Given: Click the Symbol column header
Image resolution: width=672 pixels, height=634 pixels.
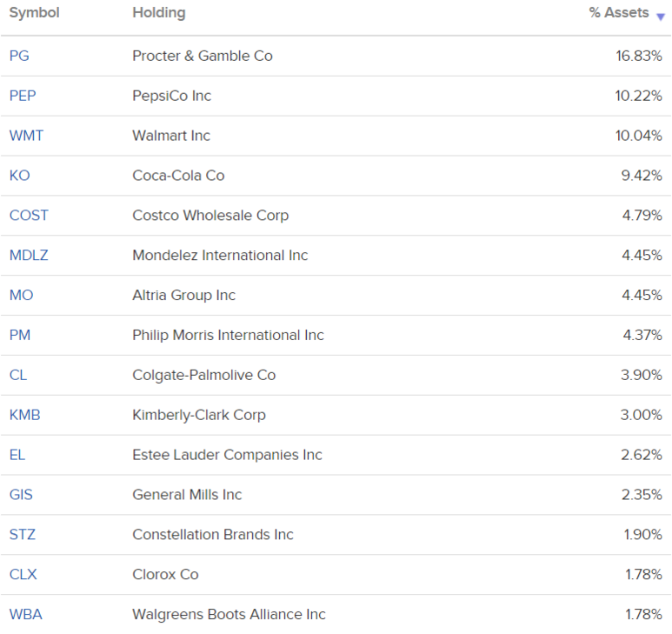Looking at the screenshot, I should (x=34, y=13).
